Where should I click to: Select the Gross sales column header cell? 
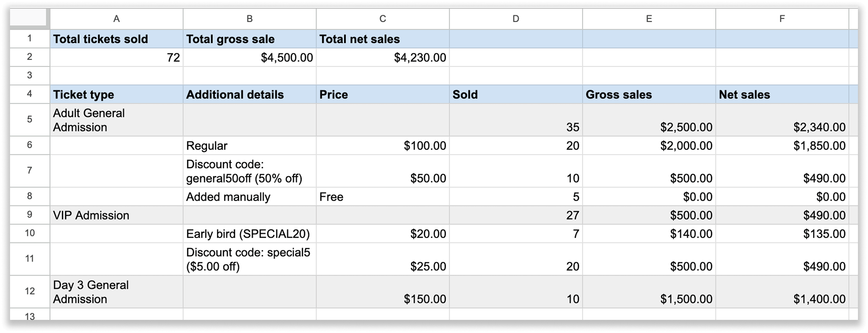649,95
